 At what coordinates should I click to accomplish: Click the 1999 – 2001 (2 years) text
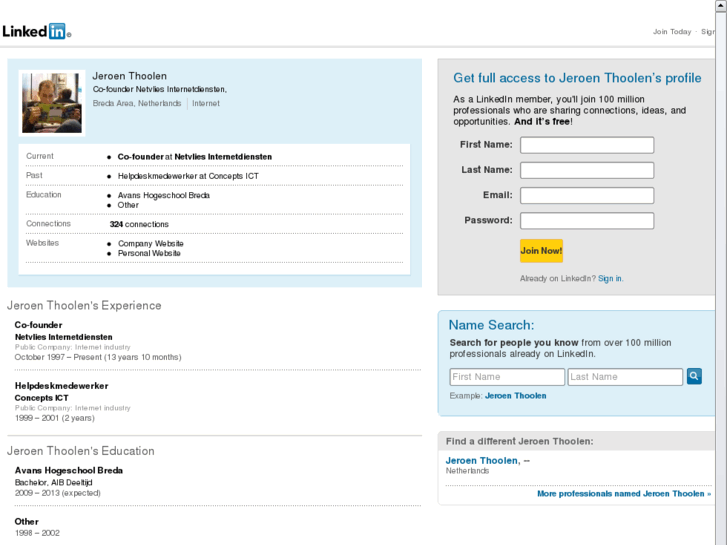(54, 418)
